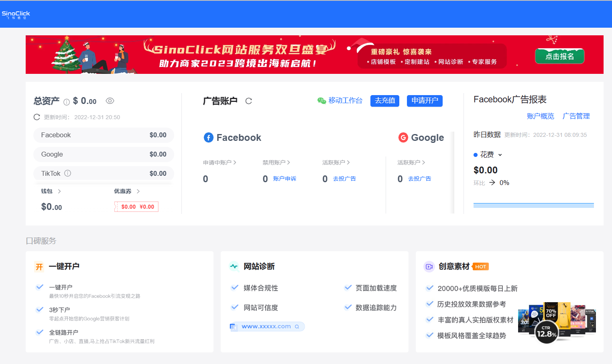Image resolution: width=612 pixels, height=364 pixels.
Task: Click info icon beside 总资产
Action: click(67, 102)
